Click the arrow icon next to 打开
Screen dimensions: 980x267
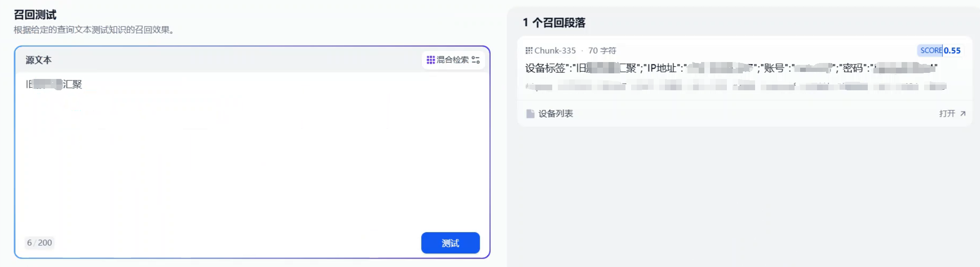point(963,114)
